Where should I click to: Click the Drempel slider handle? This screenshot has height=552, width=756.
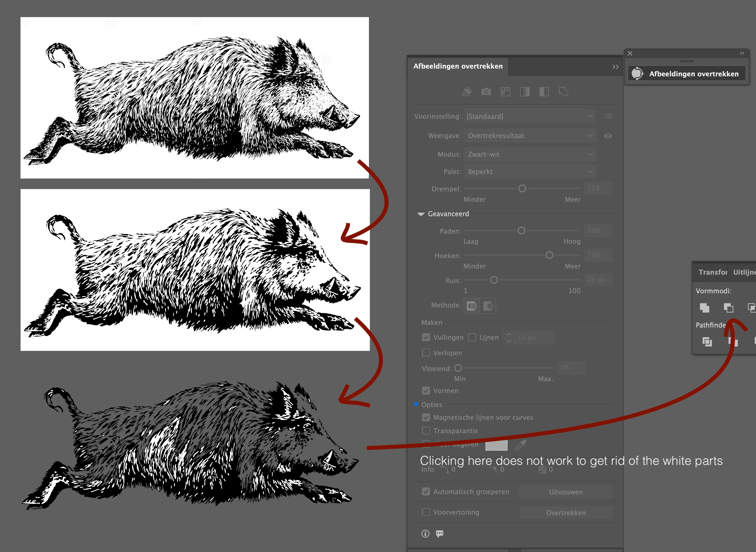point(522,189)
